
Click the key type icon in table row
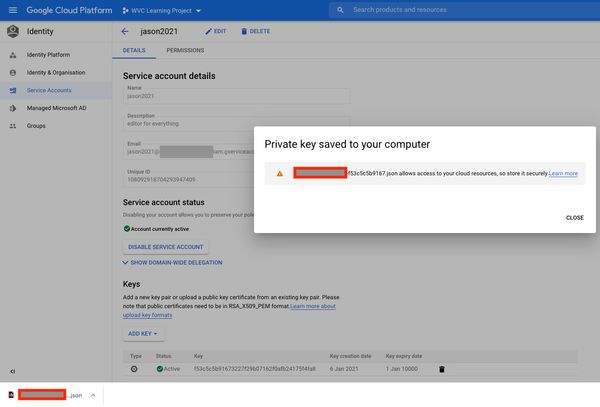134,369
